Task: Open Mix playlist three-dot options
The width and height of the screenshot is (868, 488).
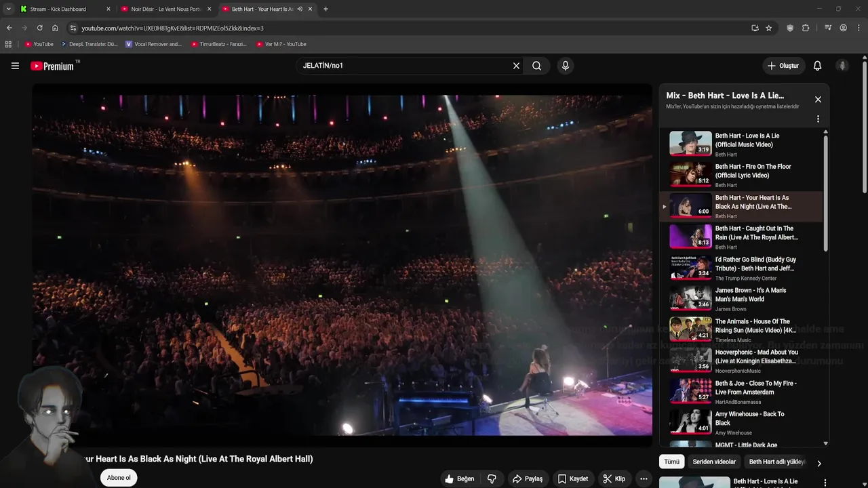Action: pos(818,119)
